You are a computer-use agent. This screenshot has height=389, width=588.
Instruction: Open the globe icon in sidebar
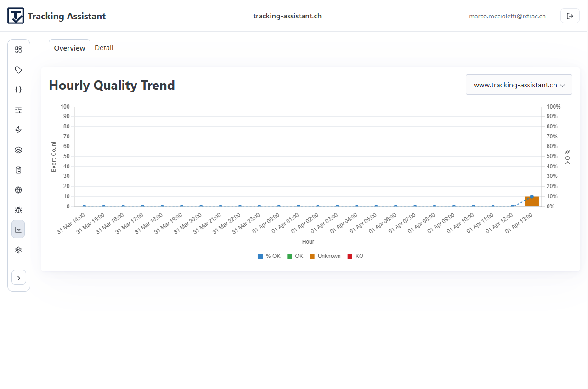(x=18, y=190)
